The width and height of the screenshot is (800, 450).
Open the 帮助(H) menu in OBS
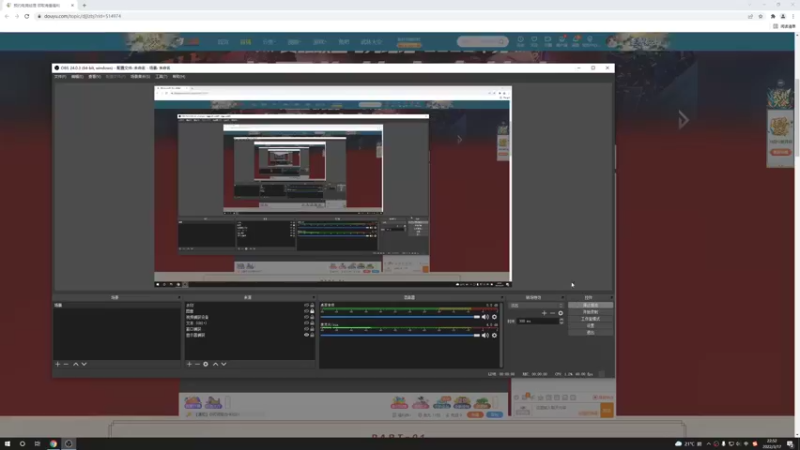point(179,77)
